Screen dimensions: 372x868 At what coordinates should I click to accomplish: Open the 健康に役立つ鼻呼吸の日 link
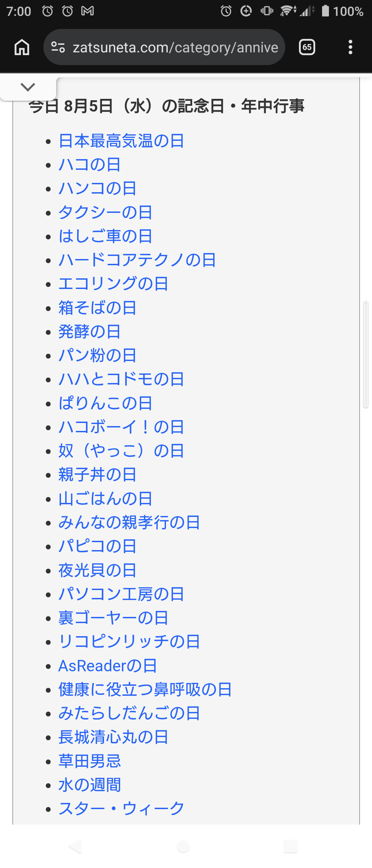pos(145,689)
